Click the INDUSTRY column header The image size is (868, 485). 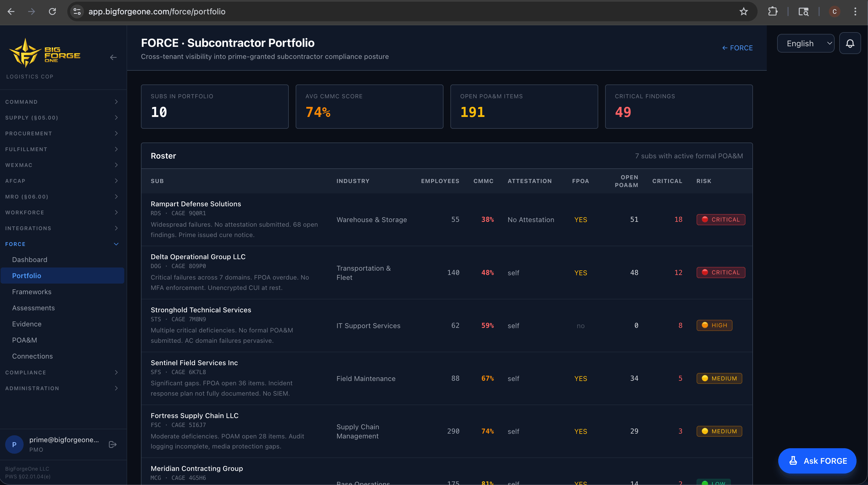pyautogui.click(x=353, y=181)
